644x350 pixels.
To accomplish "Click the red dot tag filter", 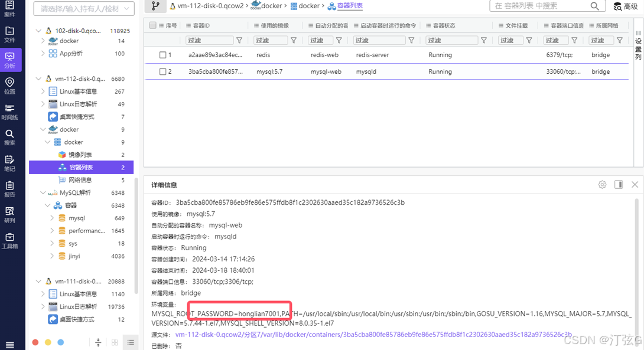I will (35, 342).
